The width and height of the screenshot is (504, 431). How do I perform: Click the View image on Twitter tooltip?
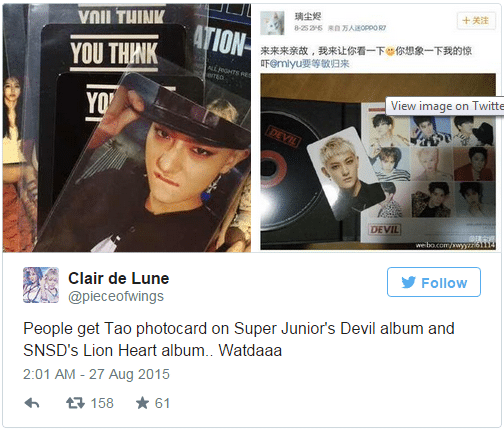click(x=445, y=106)
